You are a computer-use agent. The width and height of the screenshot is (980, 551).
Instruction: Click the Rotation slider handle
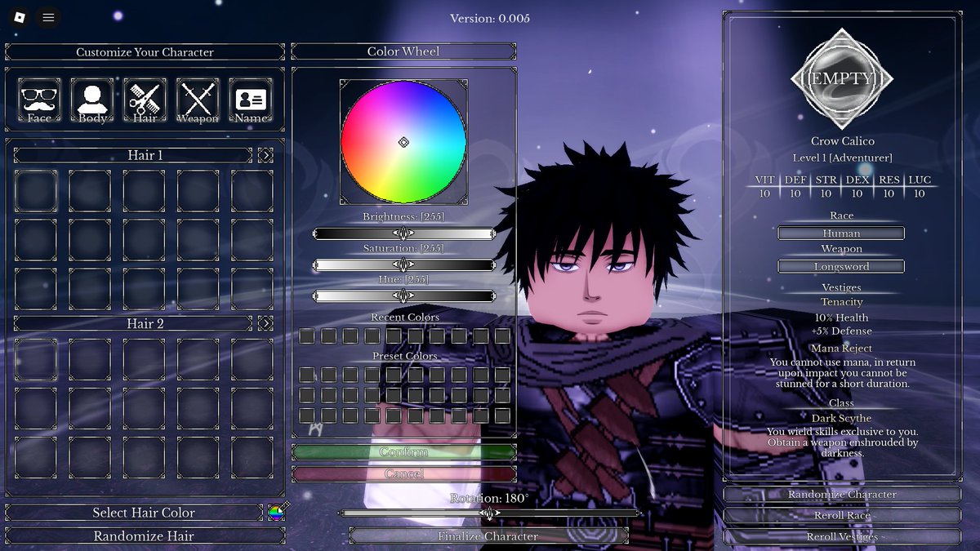point(489,513)
